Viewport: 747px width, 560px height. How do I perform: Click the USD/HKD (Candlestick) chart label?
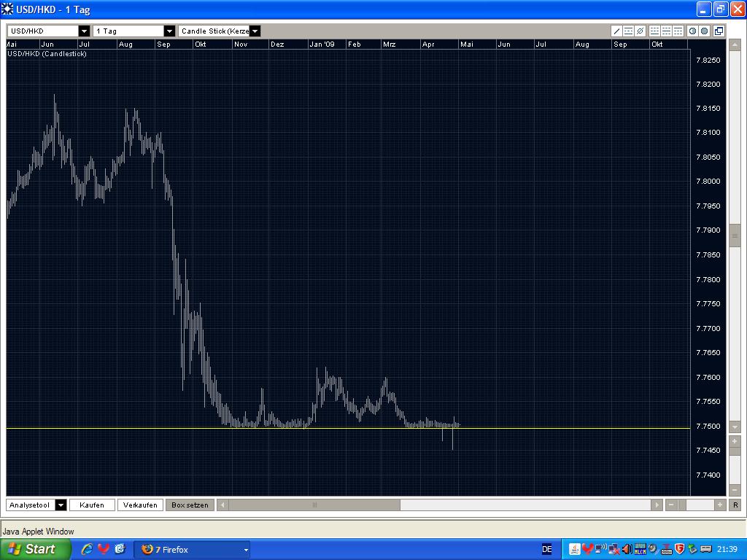click(x=47, y=54)
